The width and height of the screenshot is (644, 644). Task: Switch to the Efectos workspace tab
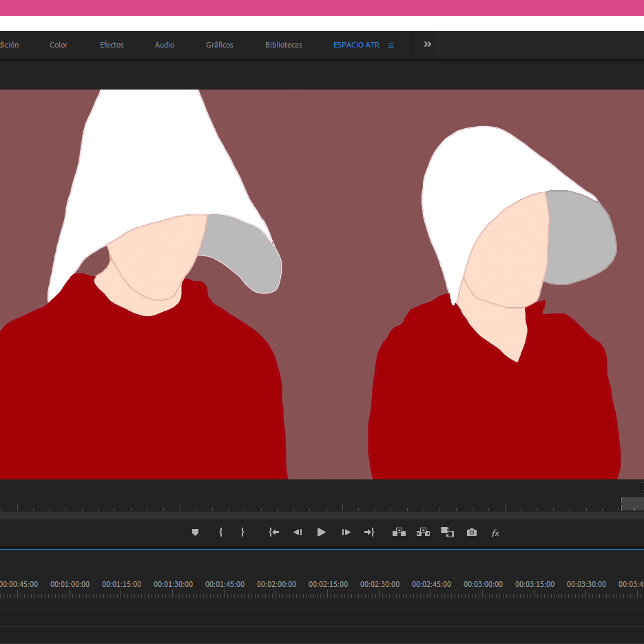(x=112, y=45)
